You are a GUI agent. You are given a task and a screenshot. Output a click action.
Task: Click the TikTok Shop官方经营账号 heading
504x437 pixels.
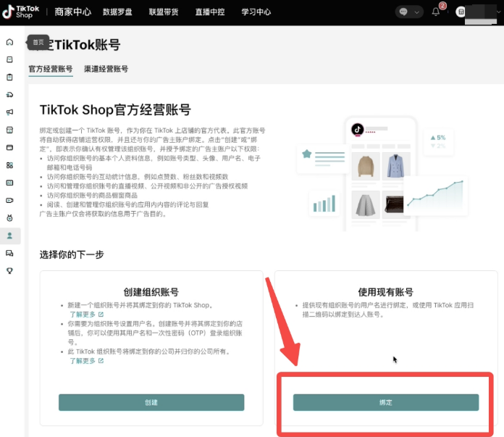click(x=115, y=109)
